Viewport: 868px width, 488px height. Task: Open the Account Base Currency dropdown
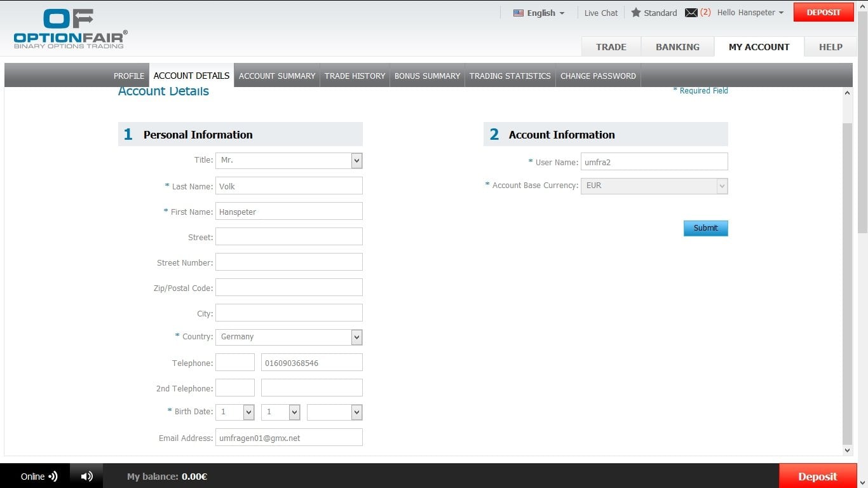tap(654, 186)
